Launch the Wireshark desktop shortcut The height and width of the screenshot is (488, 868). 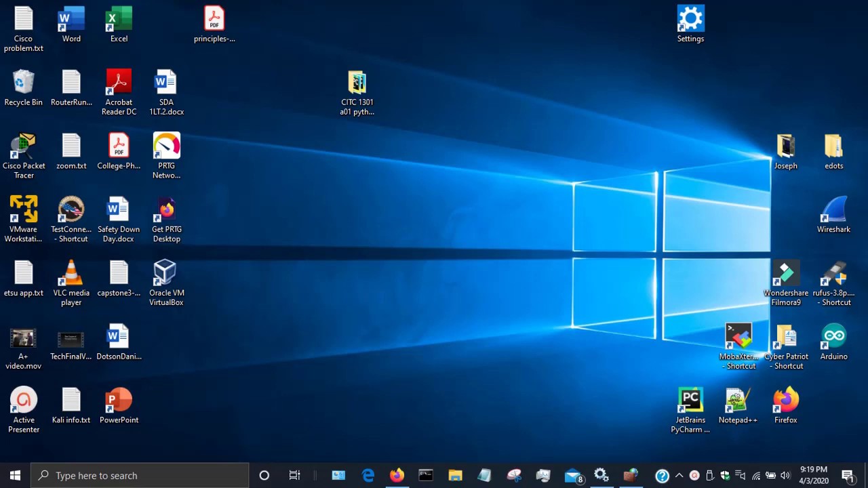pyautogui.click(x=833, y=216)
